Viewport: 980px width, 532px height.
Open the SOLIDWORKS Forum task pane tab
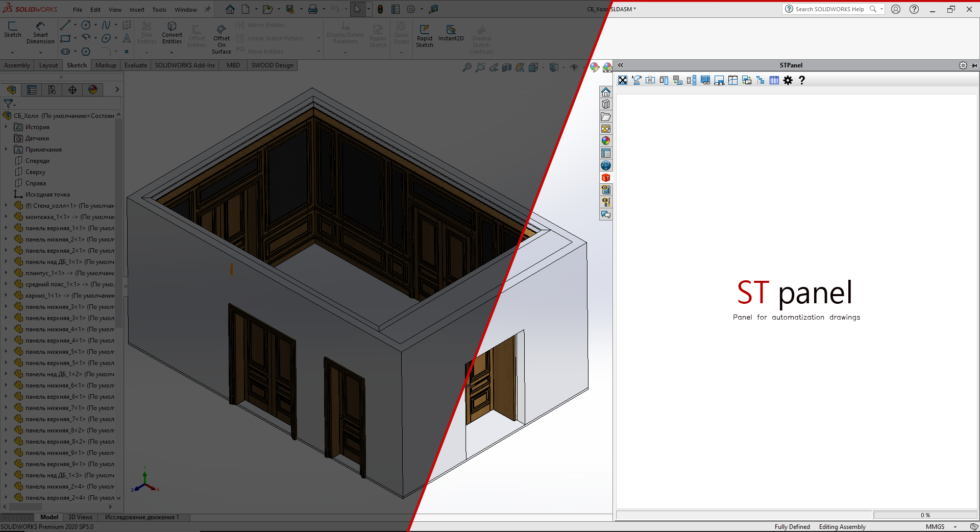point(606,214)
